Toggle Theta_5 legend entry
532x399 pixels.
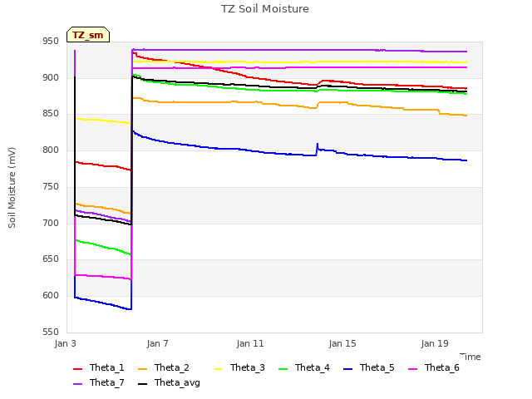[x=369, y=367]
